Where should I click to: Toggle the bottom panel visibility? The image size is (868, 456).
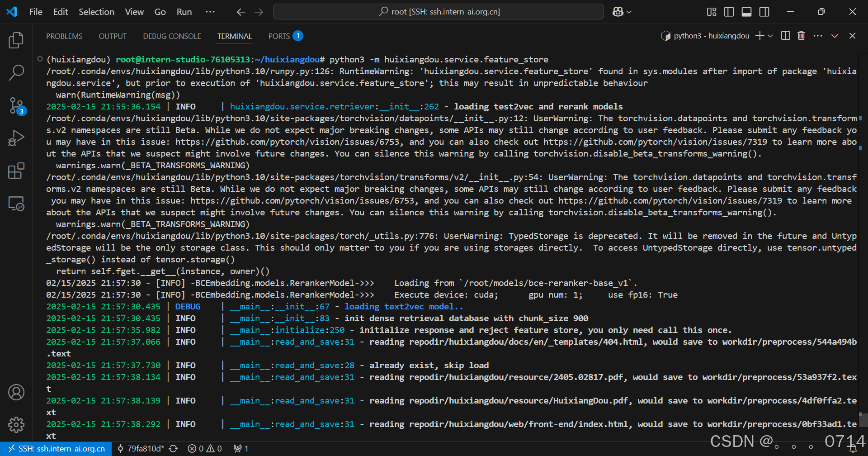click(x=746, y=12)
